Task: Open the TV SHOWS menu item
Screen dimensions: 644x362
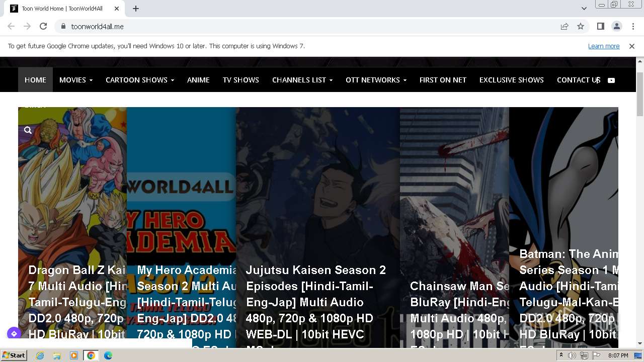Action: tap(241, 80)
